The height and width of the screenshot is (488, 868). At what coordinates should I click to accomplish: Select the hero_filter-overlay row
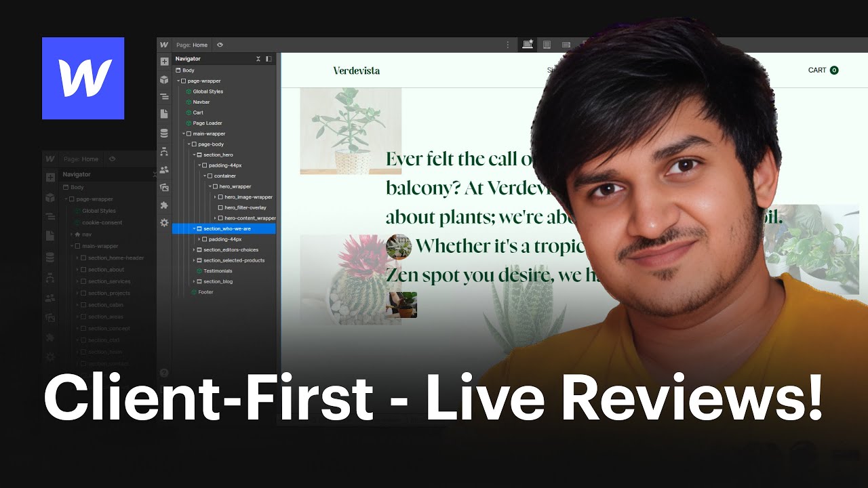coord(224,207)
